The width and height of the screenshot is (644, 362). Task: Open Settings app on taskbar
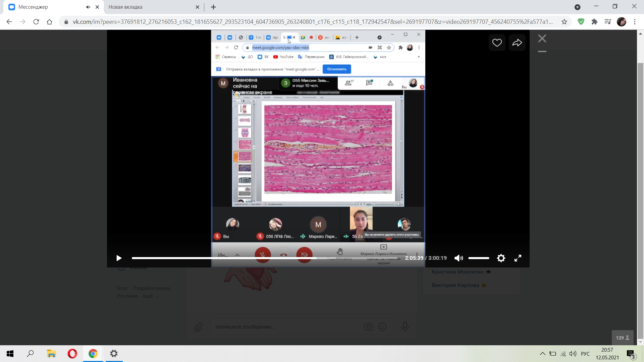114,354
